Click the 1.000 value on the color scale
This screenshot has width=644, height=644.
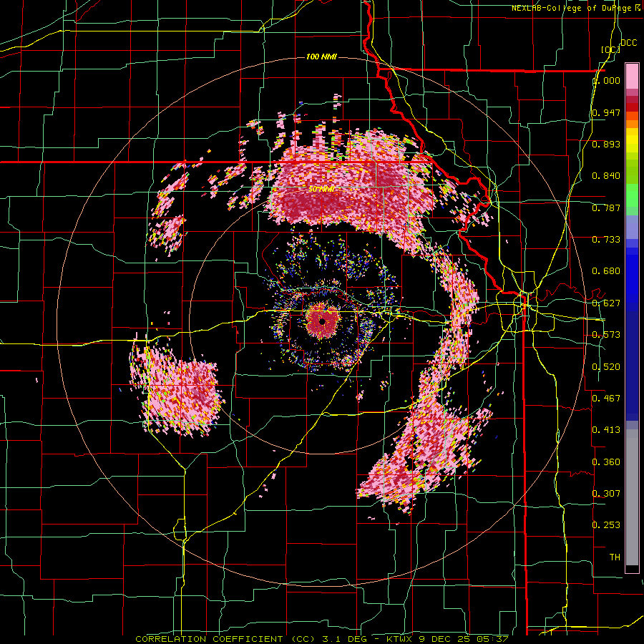606,80
